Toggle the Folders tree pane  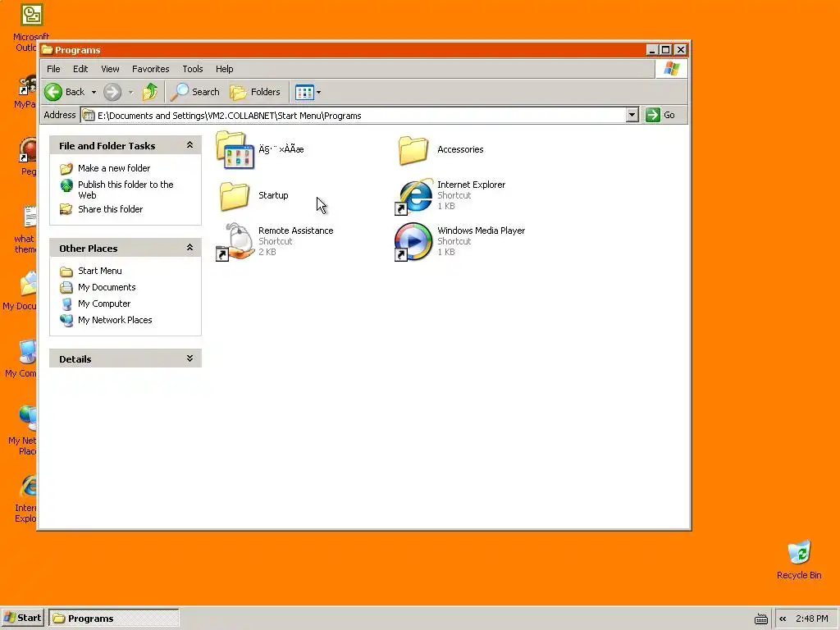click(x=255, y=92)
